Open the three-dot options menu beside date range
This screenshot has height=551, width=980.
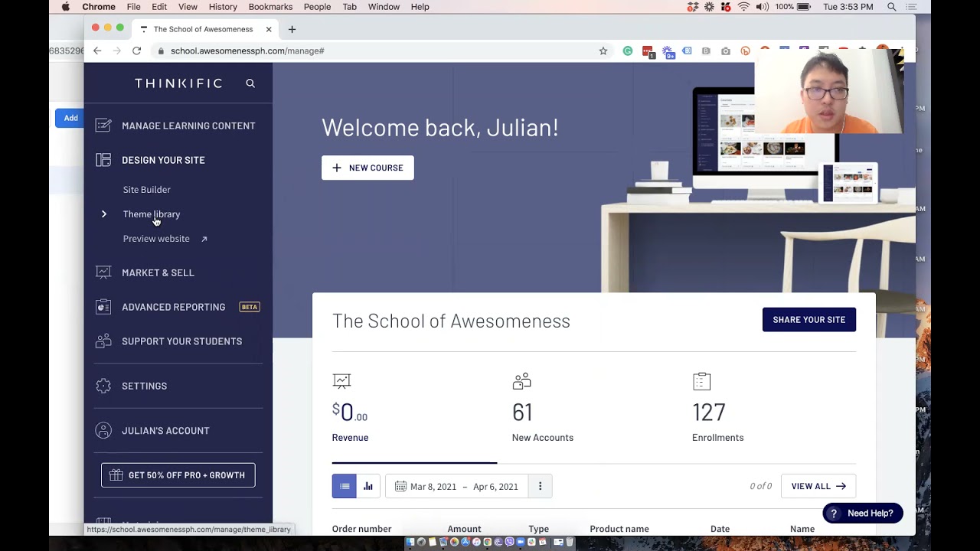coord(540,486)
